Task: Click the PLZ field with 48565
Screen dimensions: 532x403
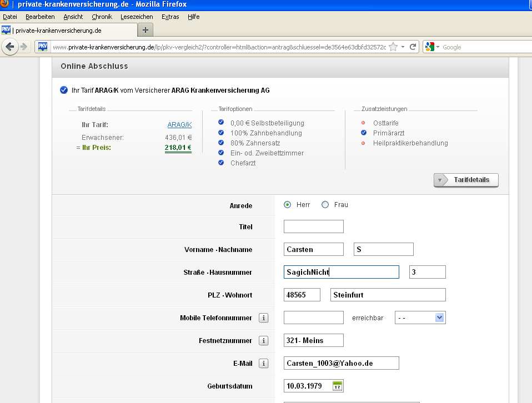Action: tap(302, 294)
